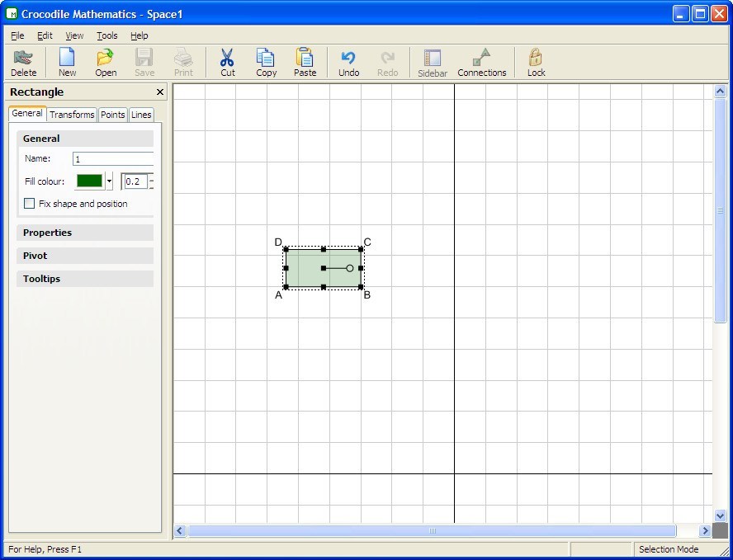Click the vertical scrollbar down arrow

(x=720, y=516)
